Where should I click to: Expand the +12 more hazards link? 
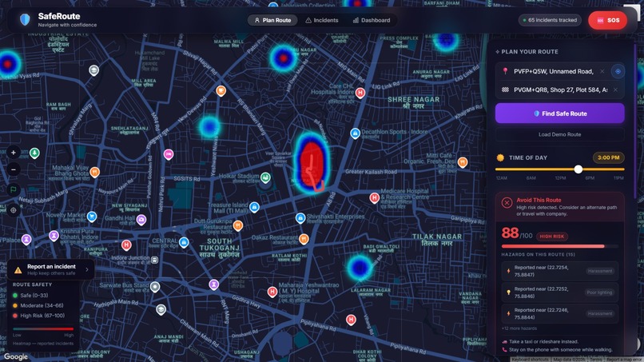coord(519,328)
